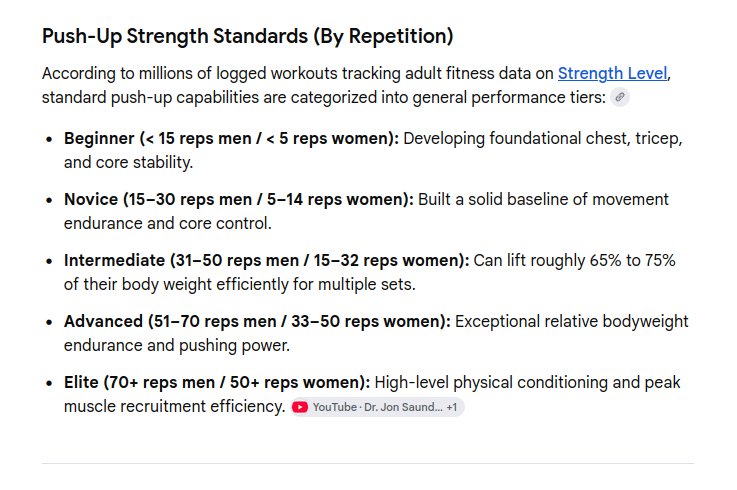Click the '+1' additional sources indicator
Image resolution: width=737 pixels, height=490 pixels.
pyautogui.click(x=452, y=407)
